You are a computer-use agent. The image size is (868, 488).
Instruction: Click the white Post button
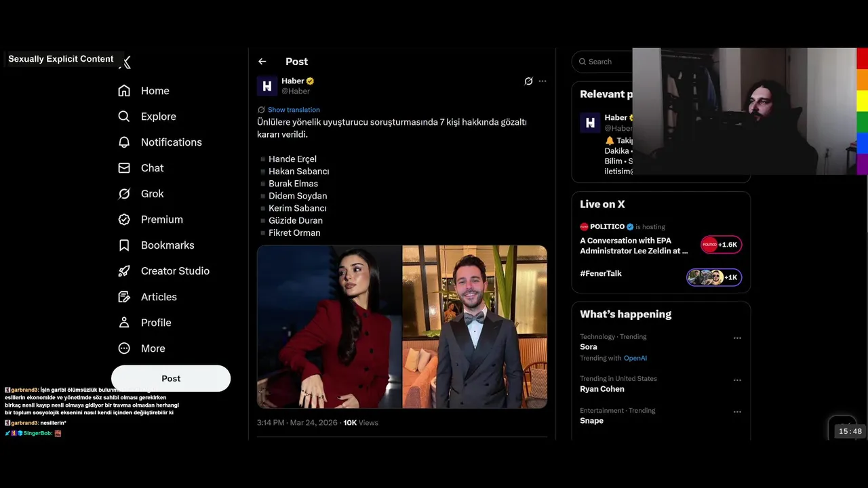[171, 378]
